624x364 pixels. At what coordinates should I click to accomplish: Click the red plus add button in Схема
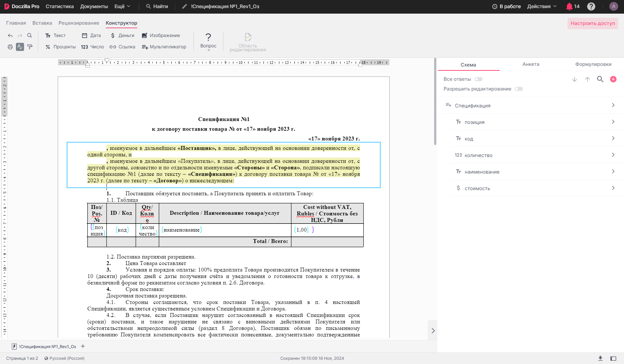(613, 79)
